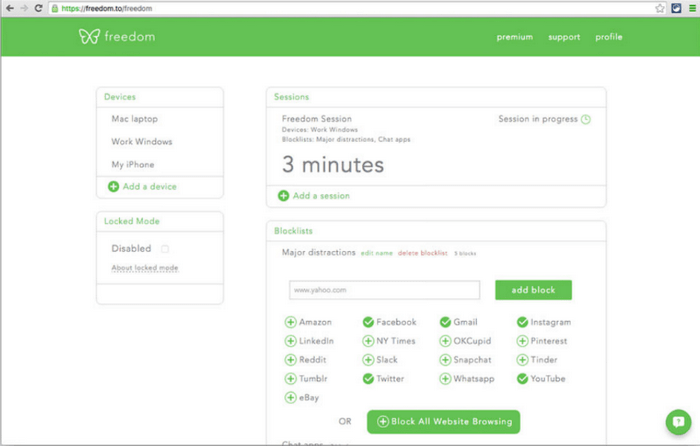Add LinkedIn to the blocklist
The height and width of the screenshot is (446, 700).
tap(290, 341)
